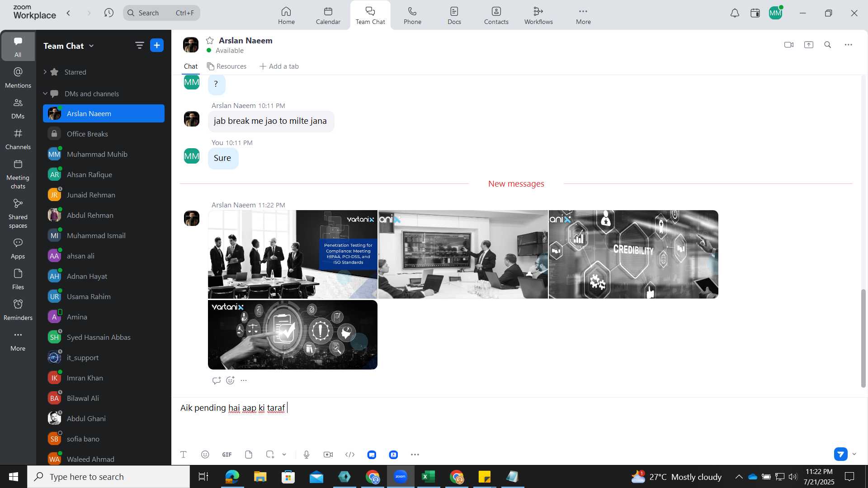Search within this chat using magnifier icon
This screenshot has height=488, width=868.
pos(828,45)
